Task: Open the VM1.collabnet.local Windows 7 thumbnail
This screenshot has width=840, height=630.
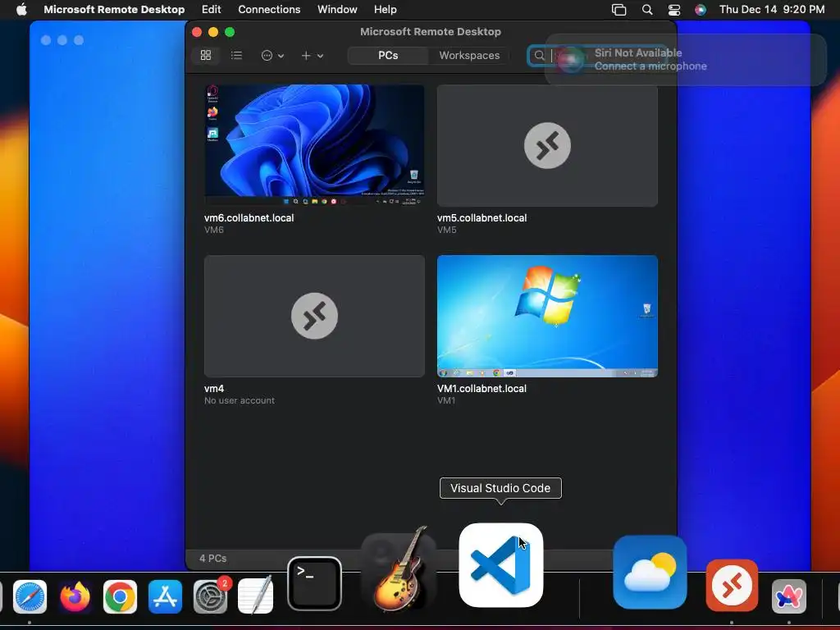Action: coord(547,316)
